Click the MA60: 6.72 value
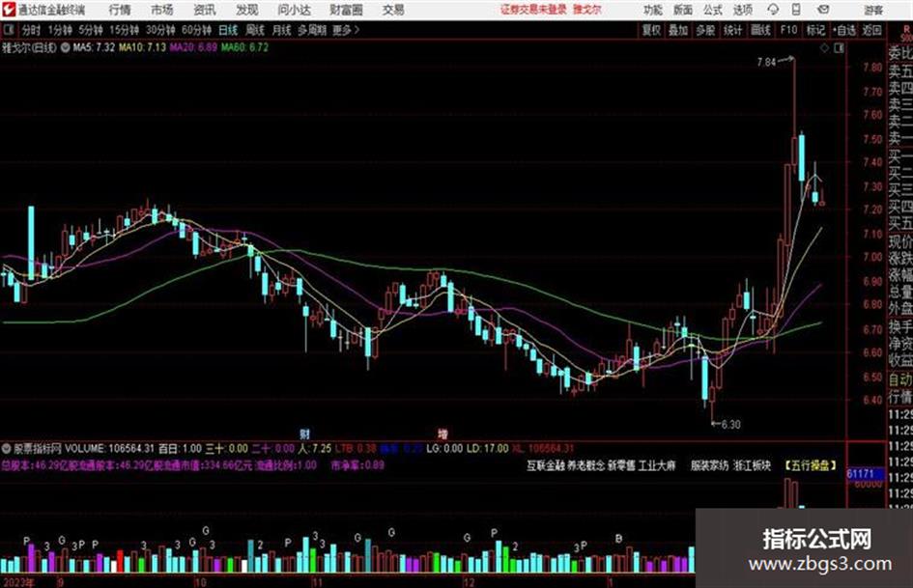 pos(244,47)
